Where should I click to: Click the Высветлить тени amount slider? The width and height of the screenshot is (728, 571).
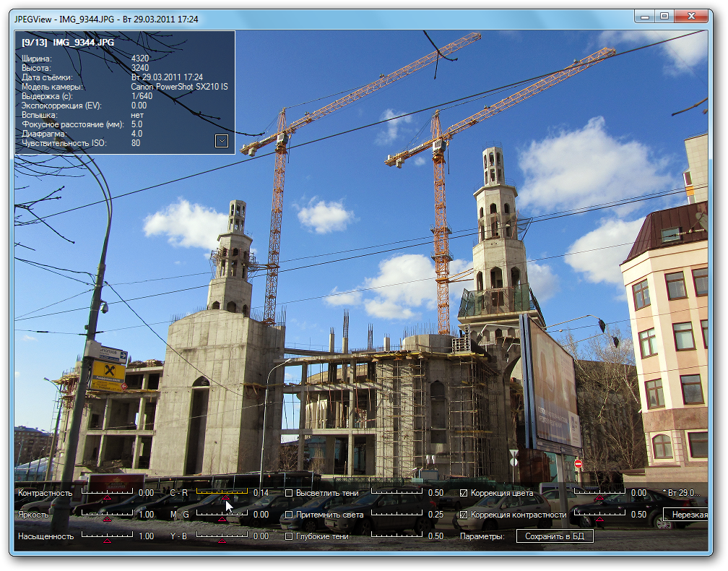point(396,492)
